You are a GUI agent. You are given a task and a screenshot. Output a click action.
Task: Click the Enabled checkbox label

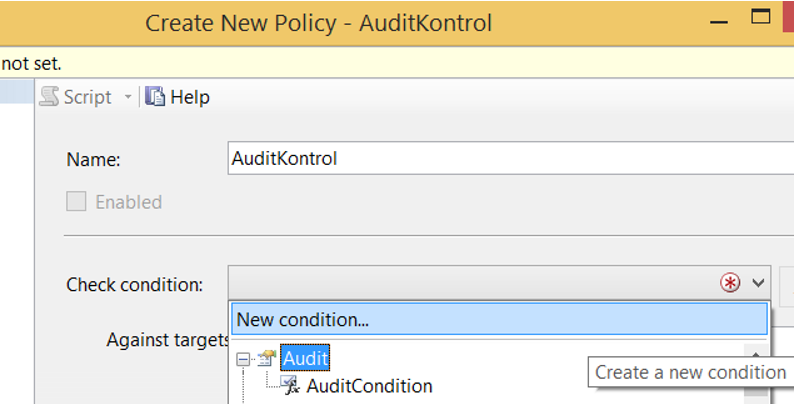(129, 202)
